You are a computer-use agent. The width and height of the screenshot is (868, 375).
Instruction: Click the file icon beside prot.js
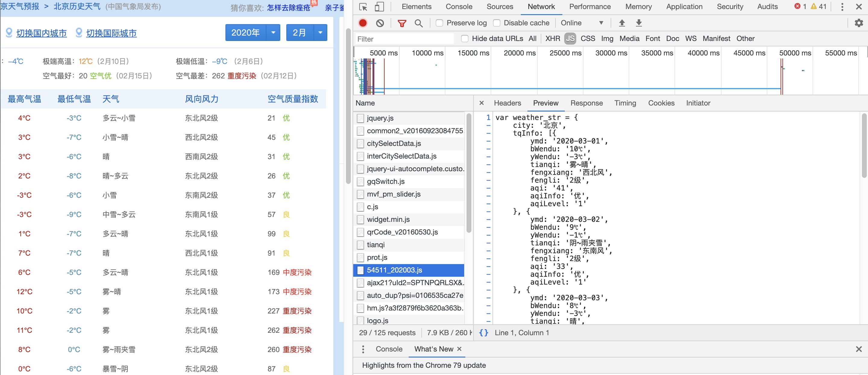(x=360, y=257)
